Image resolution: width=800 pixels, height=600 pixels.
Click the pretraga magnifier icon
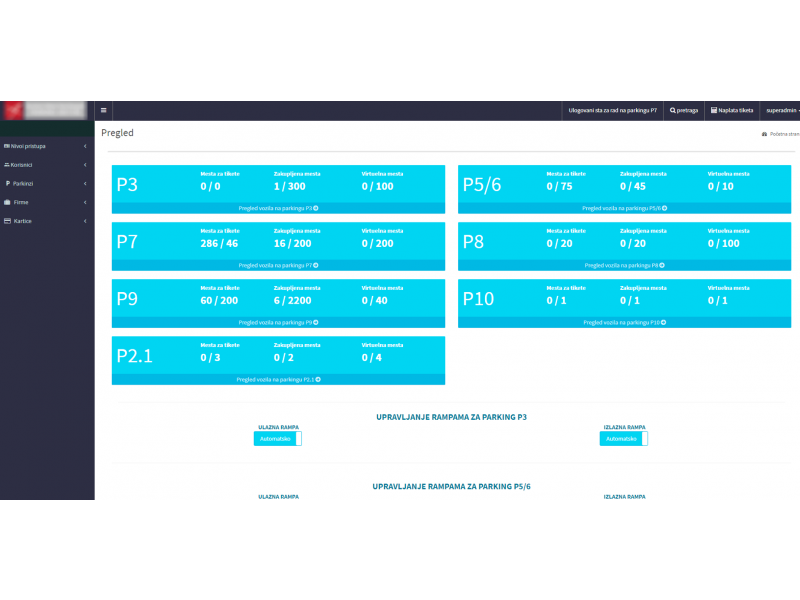coord(673,110)
